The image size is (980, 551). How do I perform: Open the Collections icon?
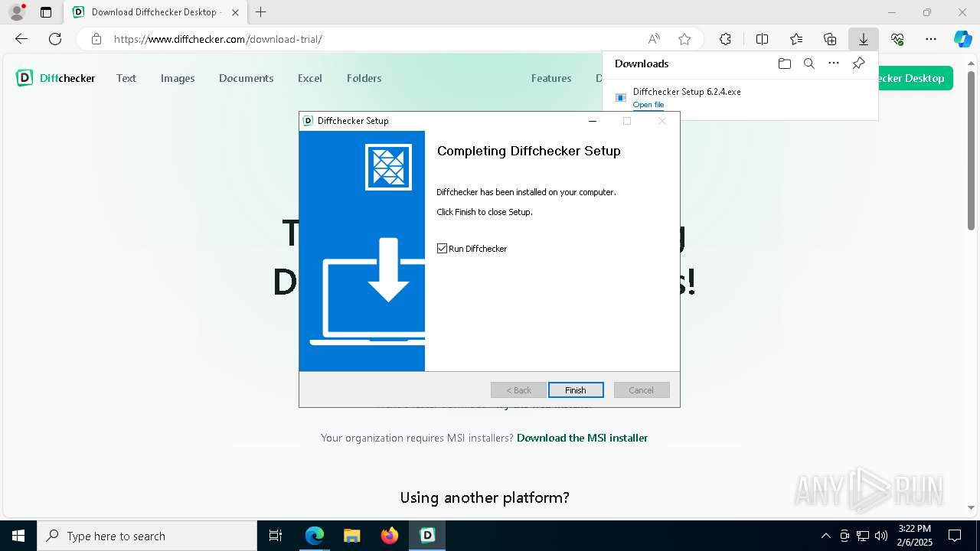click(830, 39)
